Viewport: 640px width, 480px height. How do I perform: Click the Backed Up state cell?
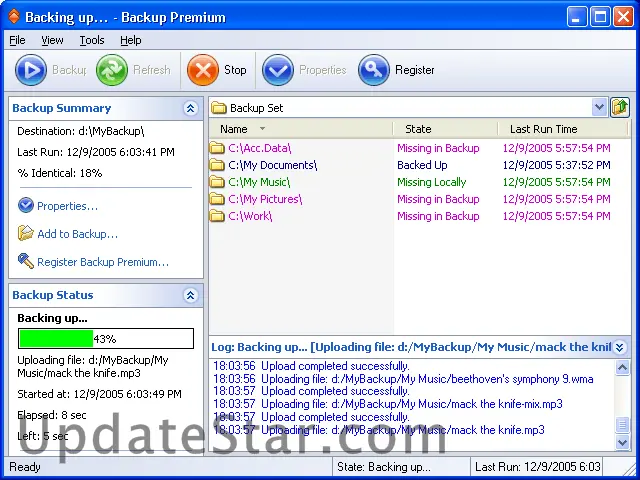[422, 165]
